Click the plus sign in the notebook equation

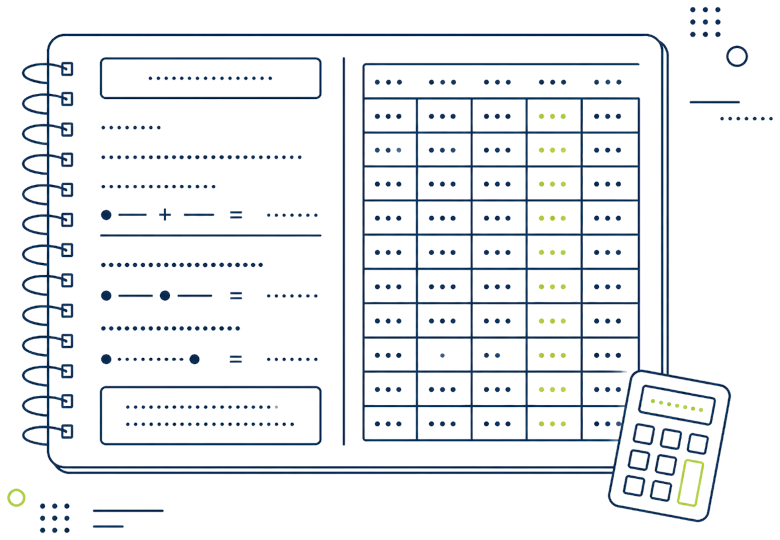[x=165, y=215]
